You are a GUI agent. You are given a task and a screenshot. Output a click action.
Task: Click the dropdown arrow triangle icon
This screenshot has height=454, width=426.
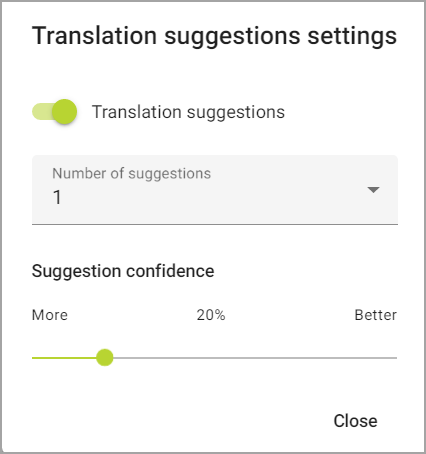click(x=373, y=190)
